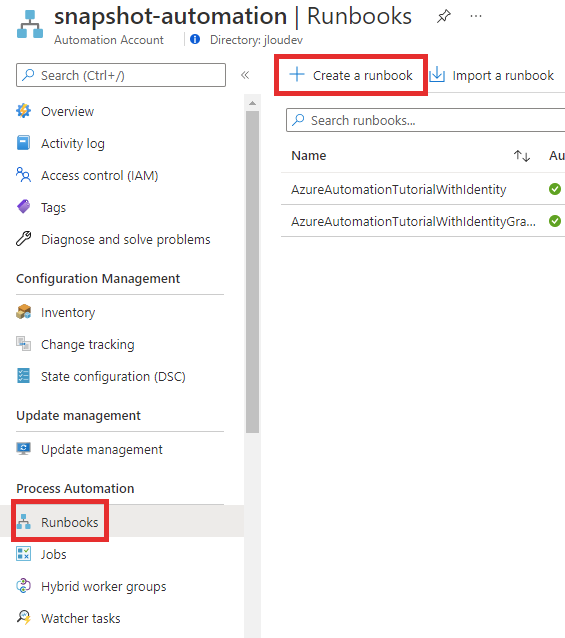Click the Search runbooks field

point(425,120)
